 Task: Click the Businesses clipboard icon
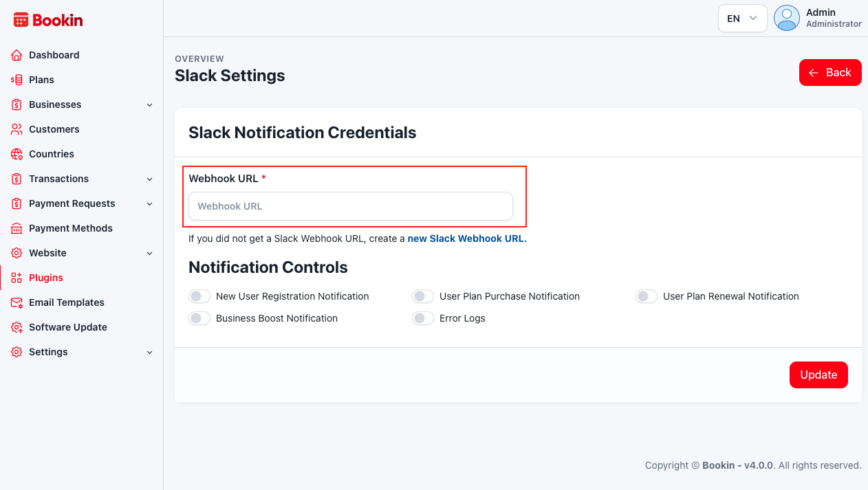(x=17, y=104)
